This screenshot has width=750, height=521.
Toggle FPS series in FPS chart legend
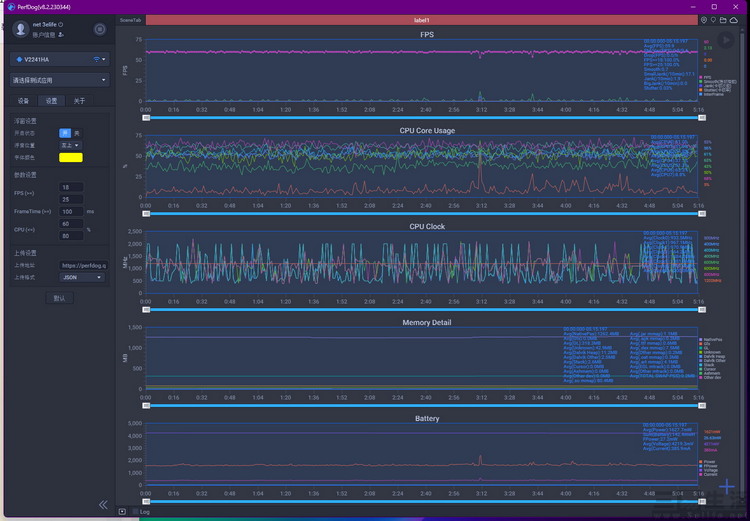(705, 77)
